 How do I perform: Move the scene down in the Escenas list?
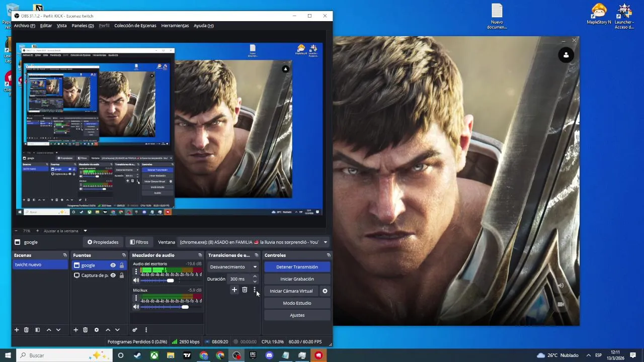(x=58, y=330)
